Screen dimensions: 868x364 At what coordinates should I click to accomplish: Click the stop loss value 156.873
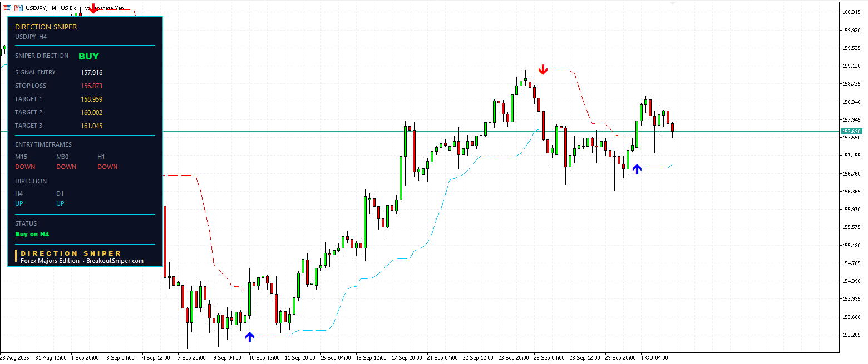[x=92, y=86]
